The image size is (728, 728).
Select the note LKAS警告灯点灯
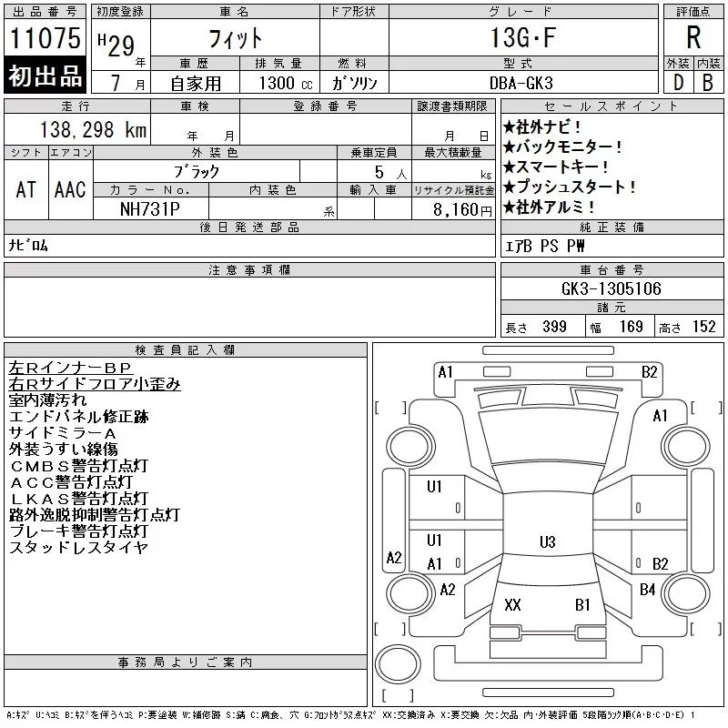pyautogui.click(x=79, y=498)
